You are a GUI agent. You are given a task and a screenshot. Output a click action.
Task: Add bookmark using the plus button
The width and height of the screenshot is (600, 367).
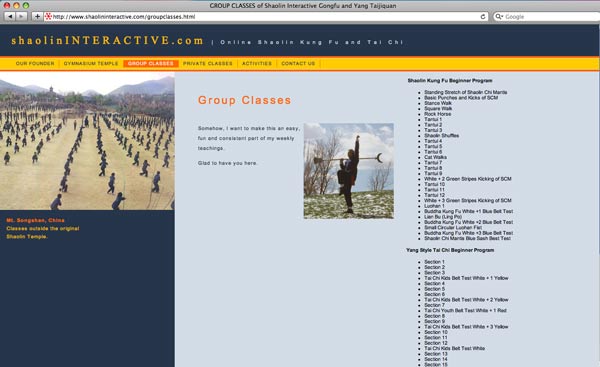(37, 16)
